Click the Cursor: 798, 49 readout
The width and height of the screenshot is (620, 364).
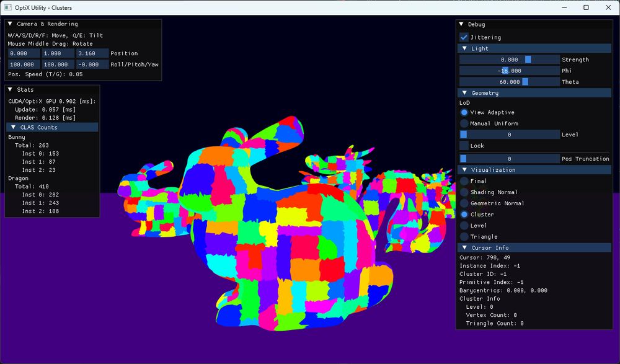(x=485, y=257)
